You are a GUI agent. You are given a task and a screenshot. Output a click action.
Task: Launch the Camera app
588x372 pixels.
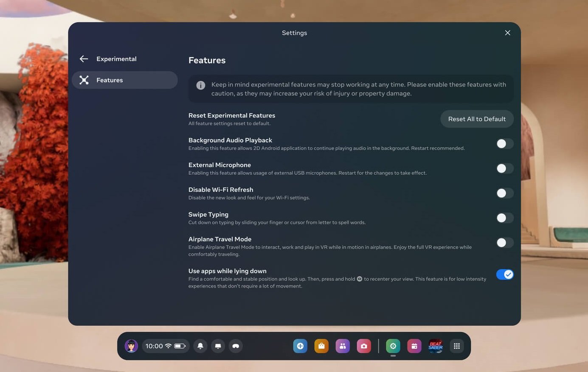(x=364, y=346)
